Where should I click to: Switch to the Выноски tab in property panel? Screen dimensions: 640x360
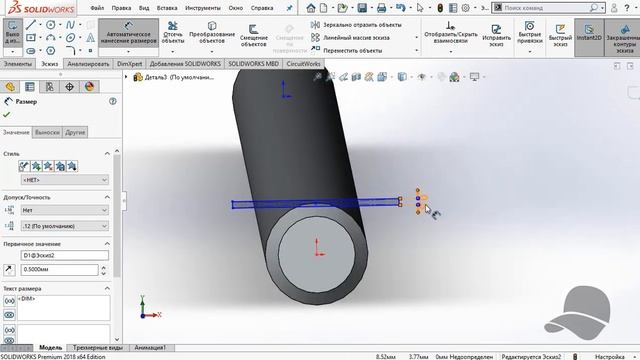point(47,132)
